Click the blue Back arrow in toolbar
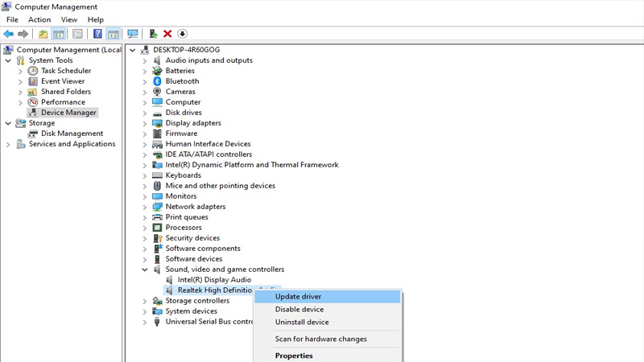Screen dimensions: 644x362 8,34
